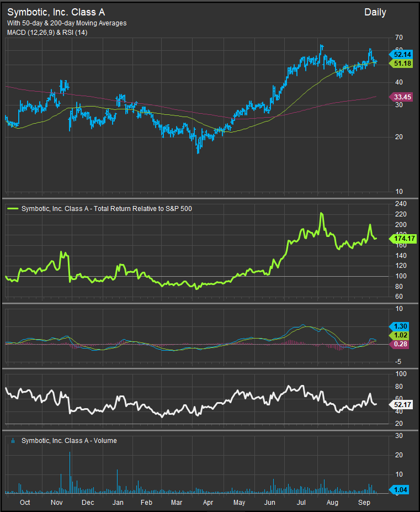This screenshot has height=512, width=420.
Task: Click the Jul label on the date axis
Action: pyautogui.click(x=302, y=503)
